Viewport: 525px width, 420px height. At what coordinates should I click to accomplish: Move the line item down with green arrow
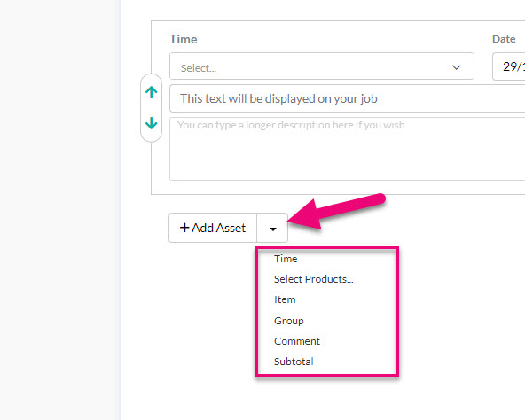(x=152, y=123)
